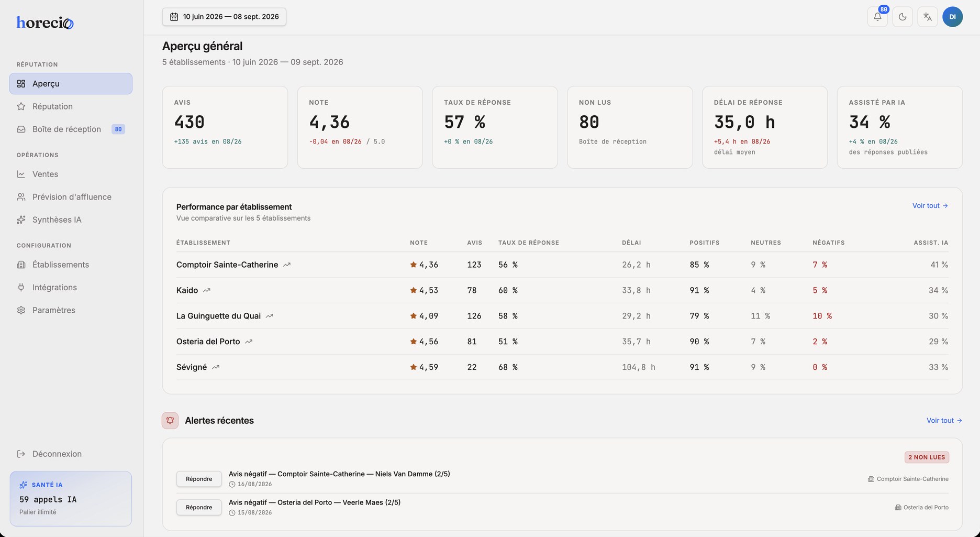Select Aperçu in the sidebar

point(71,84)
